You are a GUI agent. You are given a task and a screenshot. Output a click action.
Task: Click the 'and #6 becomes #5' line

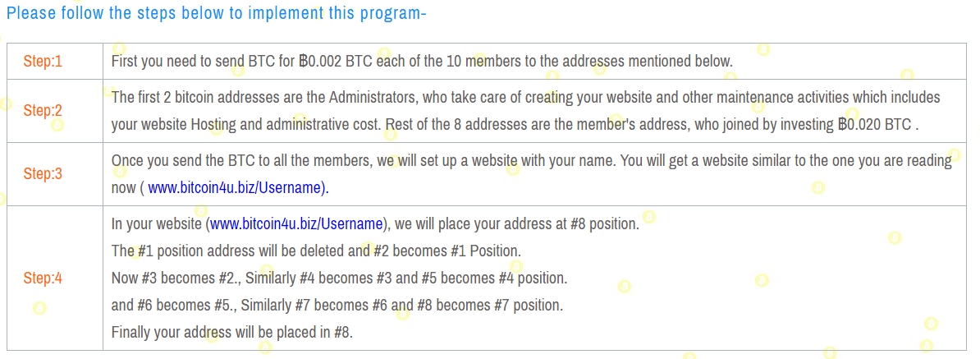pyautogui.click(x=337, y=305)
